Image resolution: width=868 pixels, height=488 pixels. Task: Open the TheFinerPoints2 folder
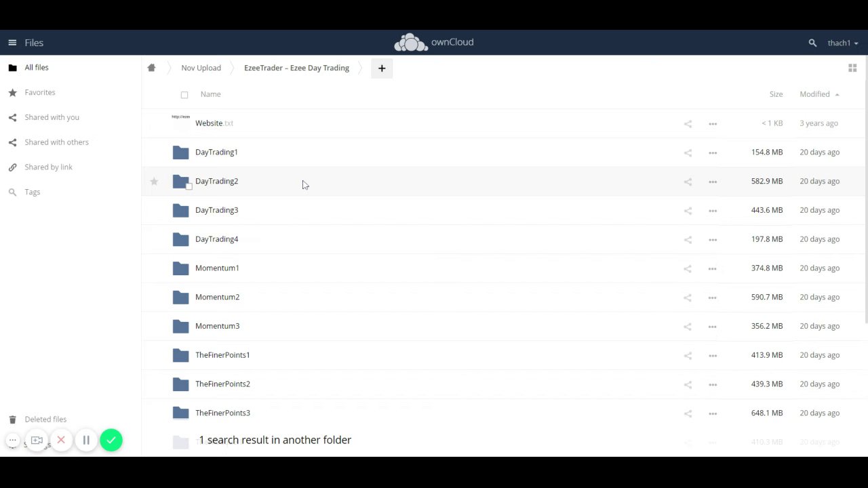pos(222,384)
